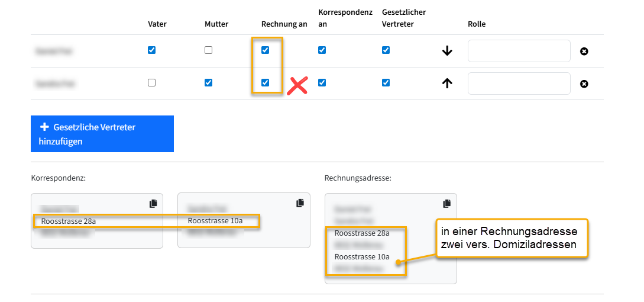
Task: Remove the second legal representative row
Action: [x=584, y=84]
